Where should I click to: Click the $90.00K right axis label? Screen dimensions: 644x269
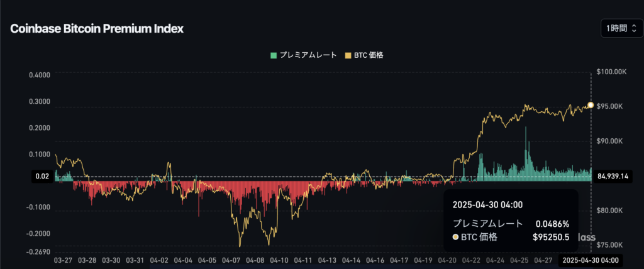tap(609, 141)
